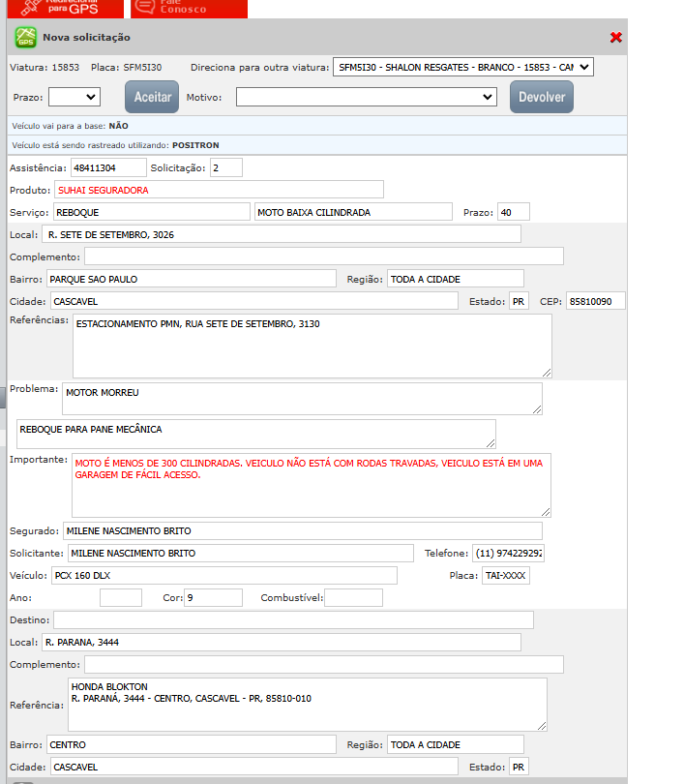The image size is (684, 784).
Task: Click the REBOQUE PARA PANE MECÂNICA text area
Action: [x=256, y=434]
